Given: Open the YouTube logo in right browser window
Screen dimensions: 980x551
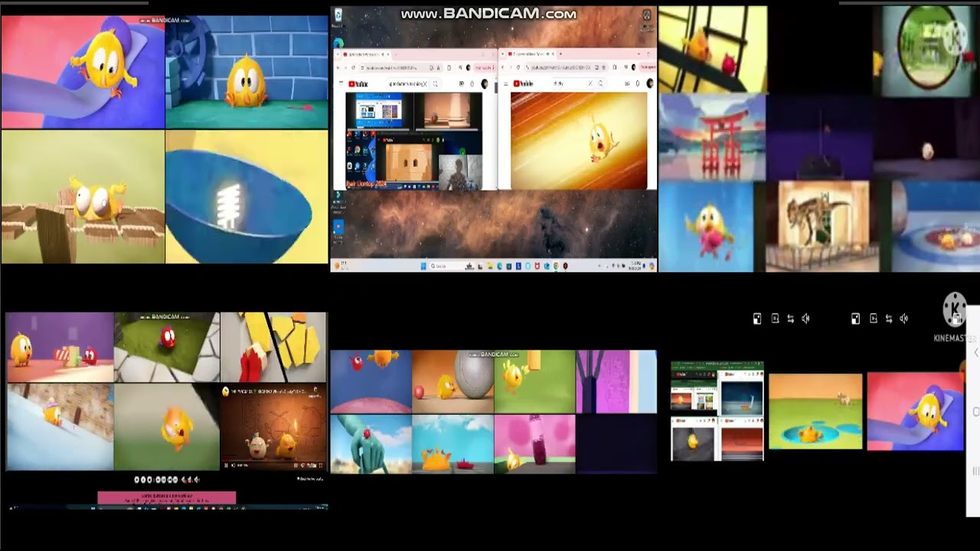Looking at the screenshot, I should tap(523, 83).
